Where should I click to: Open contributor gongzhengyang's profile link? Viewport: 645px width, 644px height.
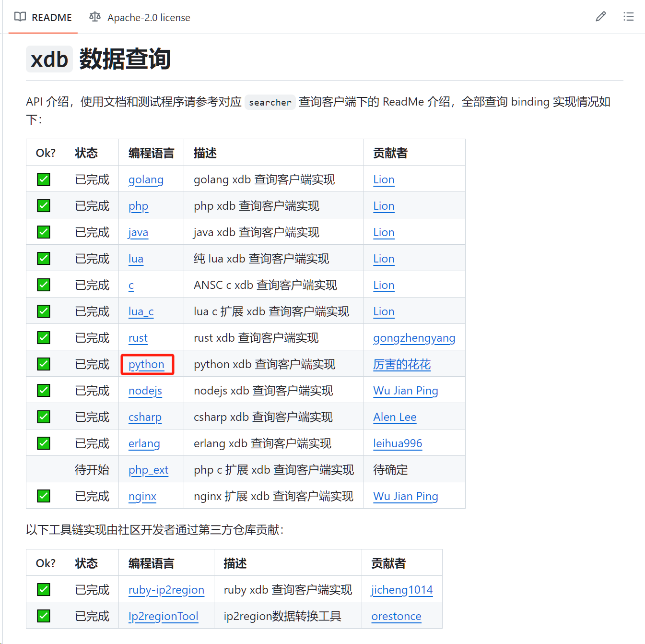click(x=414, y=338)
